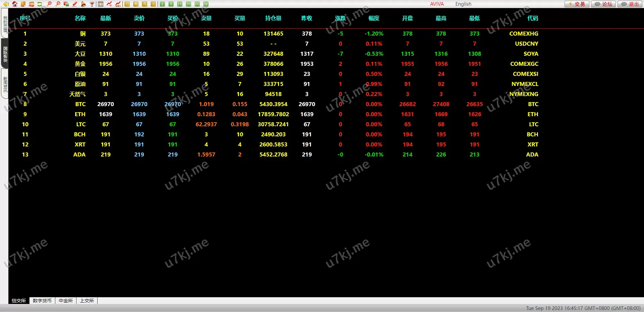Zoom in with the magnifier plus icon

49,4
